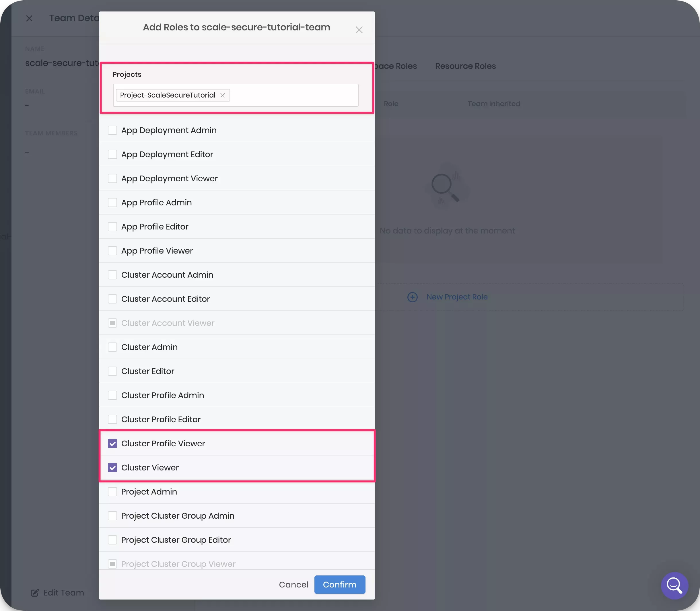700x611 pixels.
Task: Remove the Project-ScaleSecureTutorial tag
Action: click(223, 95)
